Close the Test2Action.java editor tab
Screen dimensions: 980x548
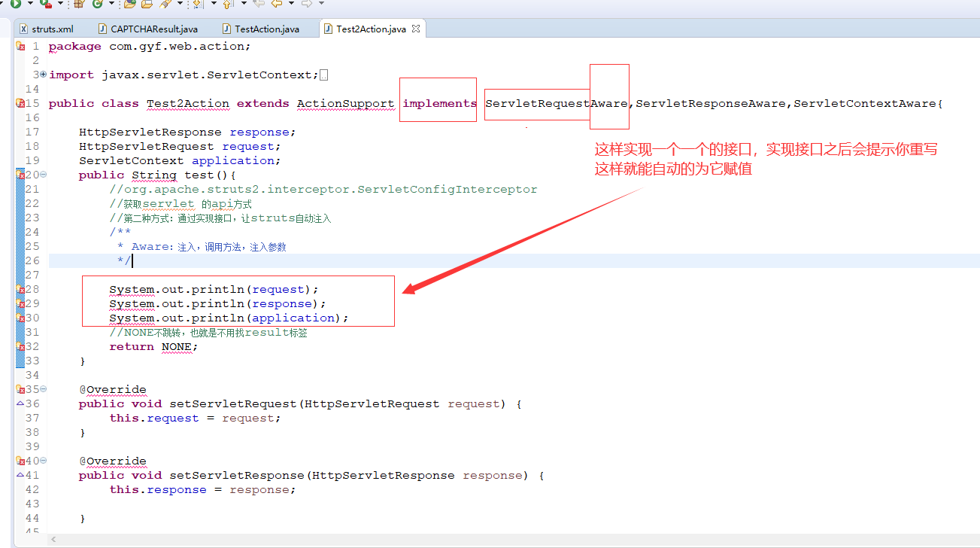tap(415, 29)
